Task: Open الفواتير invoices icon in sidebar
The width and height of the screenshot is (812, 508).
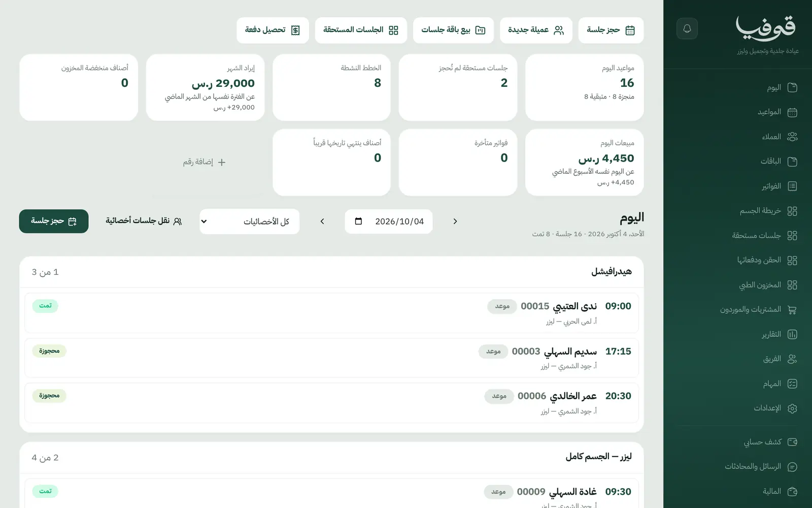Action: [x=792, y=186]
